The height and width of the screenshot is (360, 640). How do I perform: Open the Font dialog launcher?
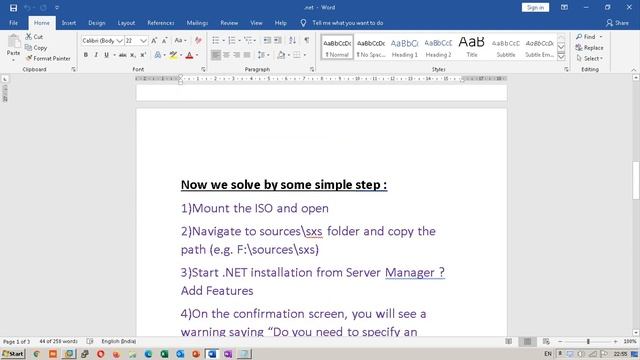pos(203,69)
